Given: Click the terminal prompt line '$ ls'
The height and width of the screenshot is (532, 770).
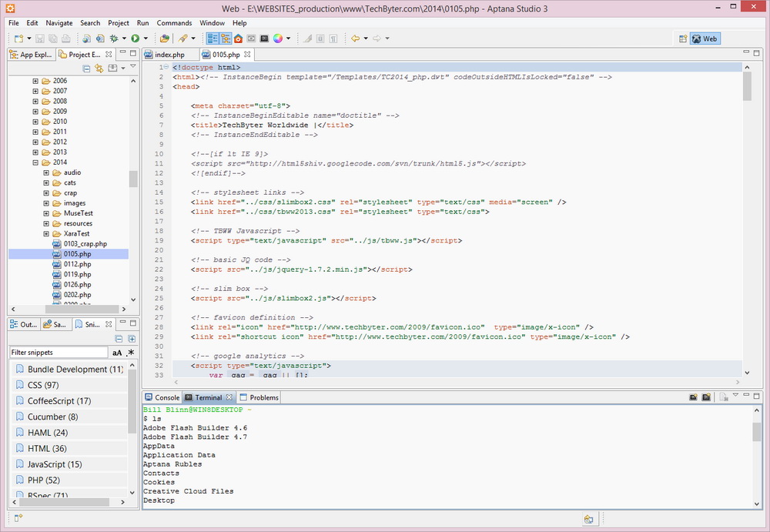Looking at the screenshot, I should 152,419.
